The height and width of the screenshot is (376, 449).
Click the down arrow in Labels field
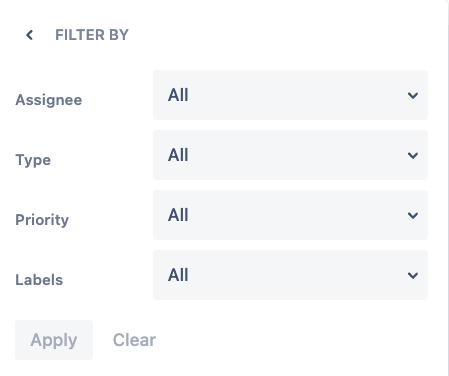click(413, 276)
